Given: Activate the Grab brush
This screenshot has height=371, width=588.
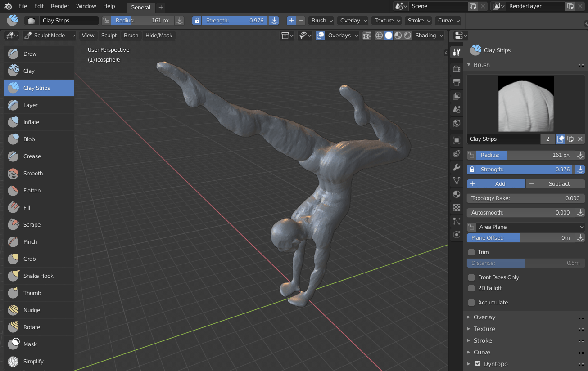Looking at the screenshot, I should pos(29,259).
